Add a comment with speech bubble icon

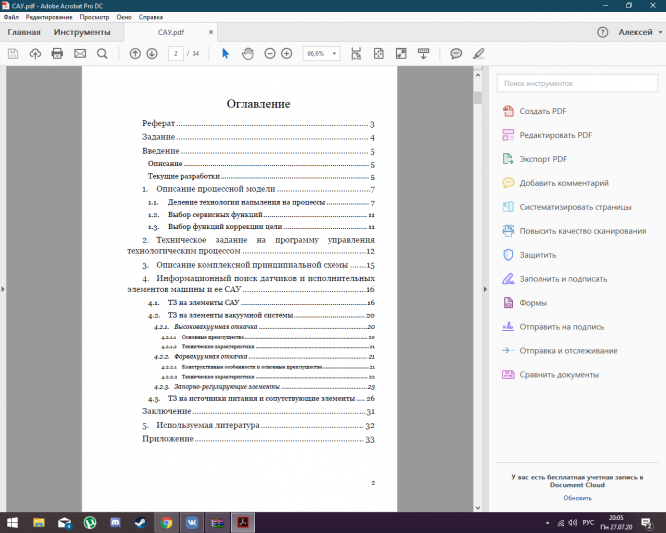click(456, 53)
